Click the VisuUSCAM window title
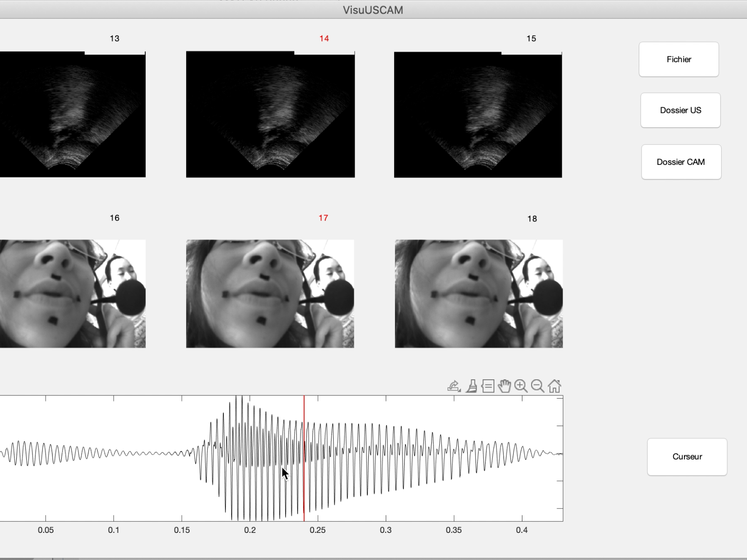 [373, 10]
